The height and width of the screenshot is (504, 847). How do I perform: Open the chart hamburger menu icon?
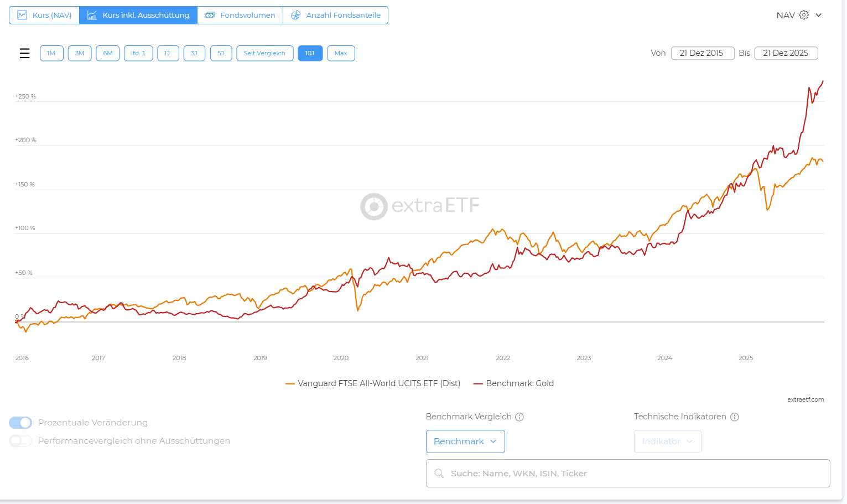pos(24,53)
